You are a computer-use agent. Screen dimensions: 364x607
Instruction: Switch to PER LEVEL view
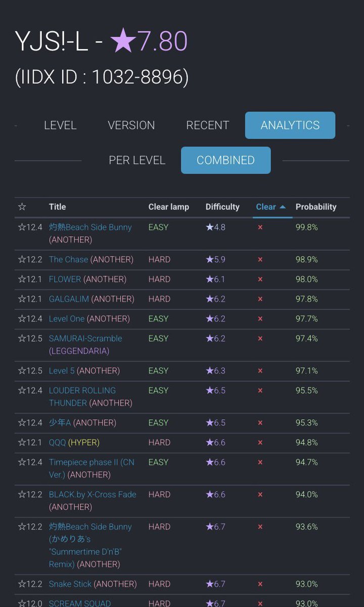pyautogui.click(x=137, y=160)
